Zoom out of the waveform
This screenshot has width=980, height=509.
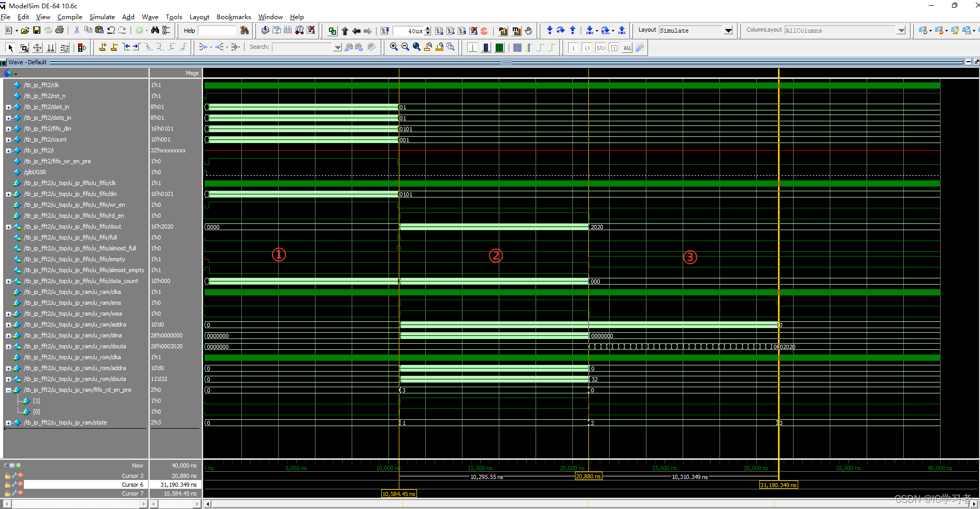(x=405, y=47)
